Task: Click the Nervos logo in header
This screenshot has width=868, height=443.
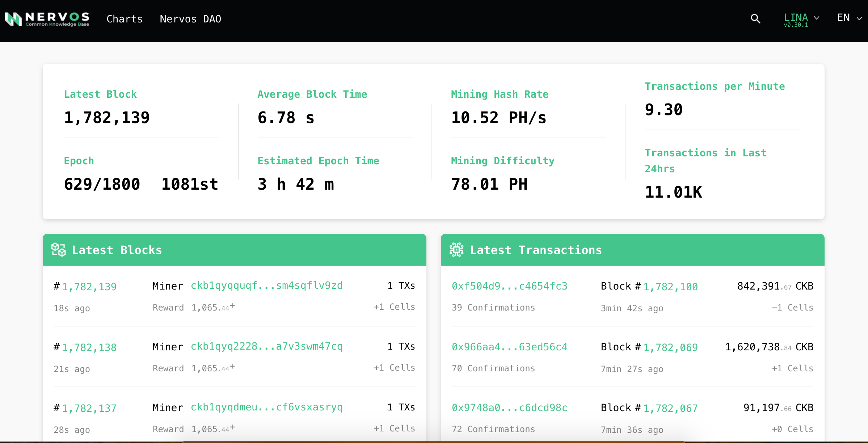Action: [x=47, y=19]
